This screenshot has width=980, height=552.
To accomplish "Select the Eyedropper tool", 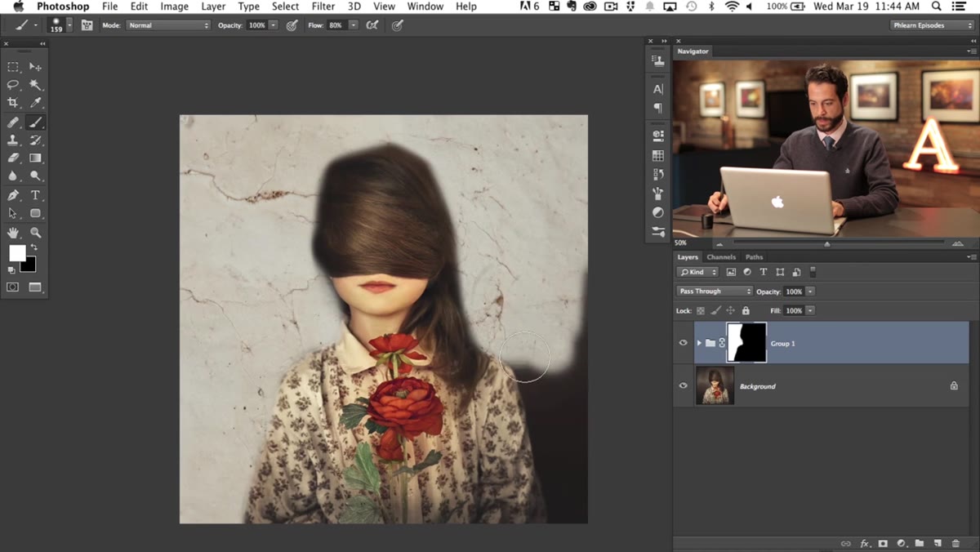I will click(35, 103).
